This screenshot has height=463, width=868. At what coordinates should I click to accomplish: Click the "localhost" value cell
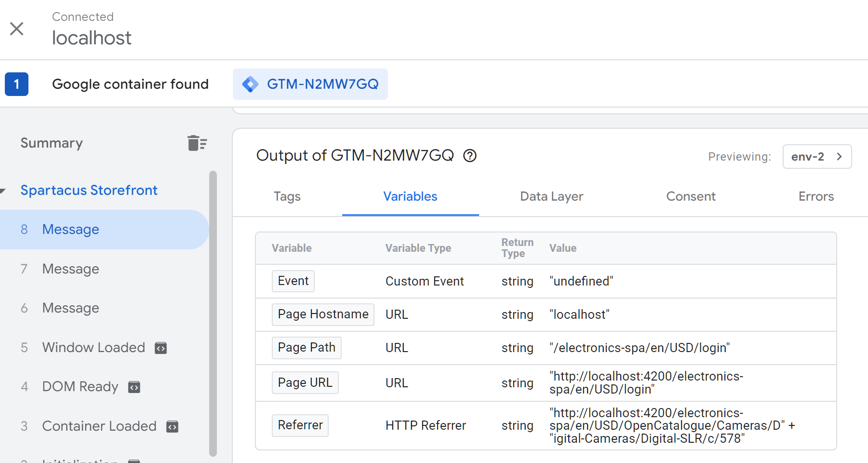pos(579,314)
